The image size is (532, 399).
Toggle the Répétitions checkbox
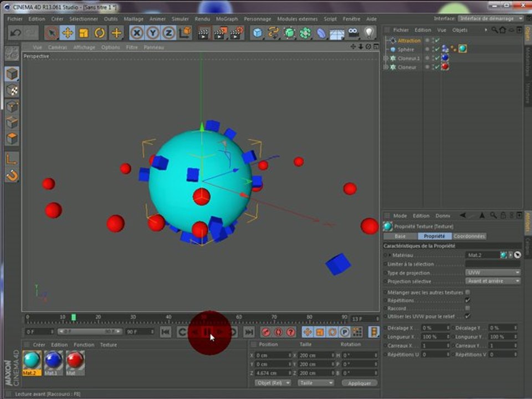(468, 300)
